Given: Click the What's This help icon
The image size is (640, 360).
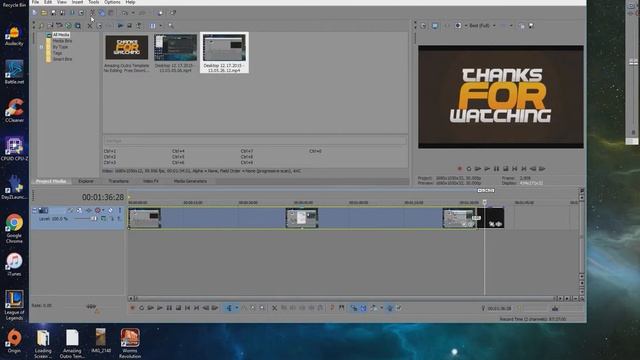Looking at the screenshot, I should [x=173, y=13].
